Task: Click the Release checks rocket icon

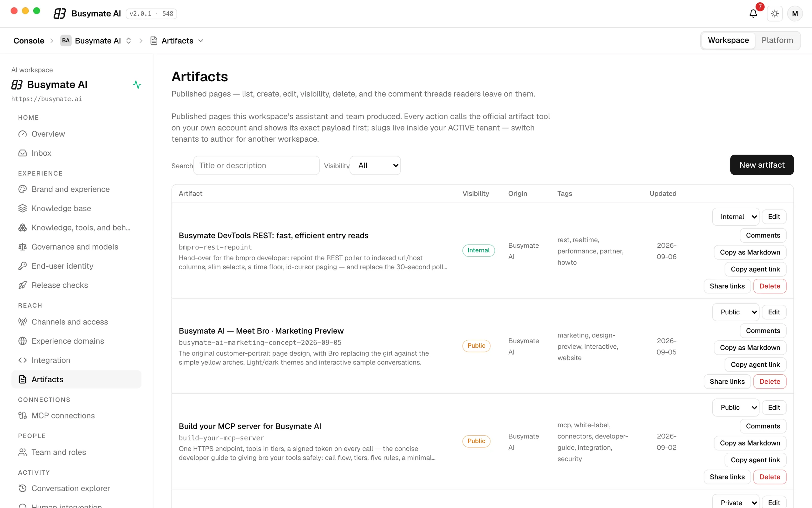Action: pyautogui.click(x=23, y=285)
